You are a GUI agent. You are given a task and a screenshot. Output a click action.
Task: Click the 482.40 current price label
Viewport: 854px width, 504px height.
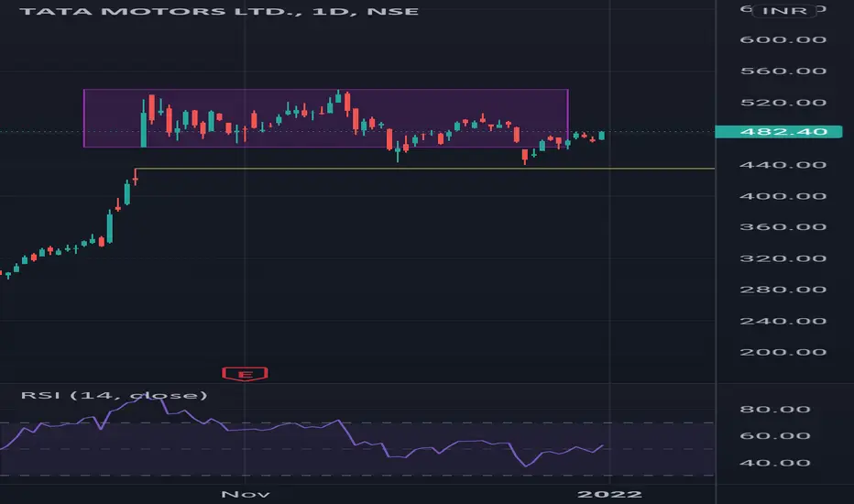click(x=778, y=131)
